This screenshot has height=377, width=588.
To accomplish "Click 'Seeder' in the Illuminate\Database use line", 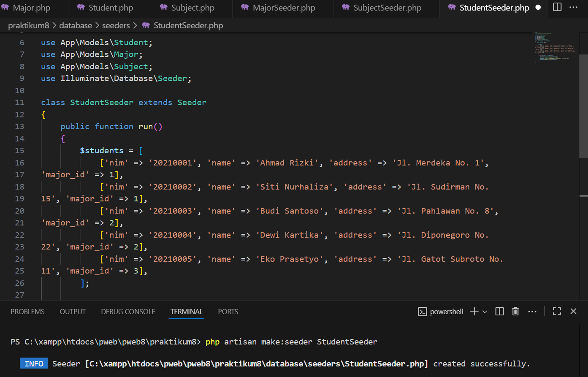I will coord(172,79).
